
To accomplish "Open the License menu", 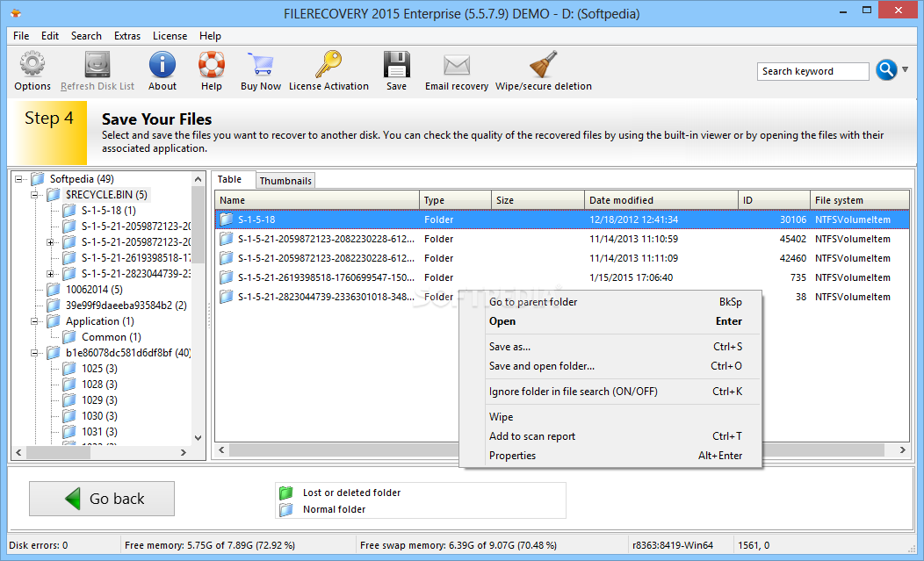I will 170,36.
